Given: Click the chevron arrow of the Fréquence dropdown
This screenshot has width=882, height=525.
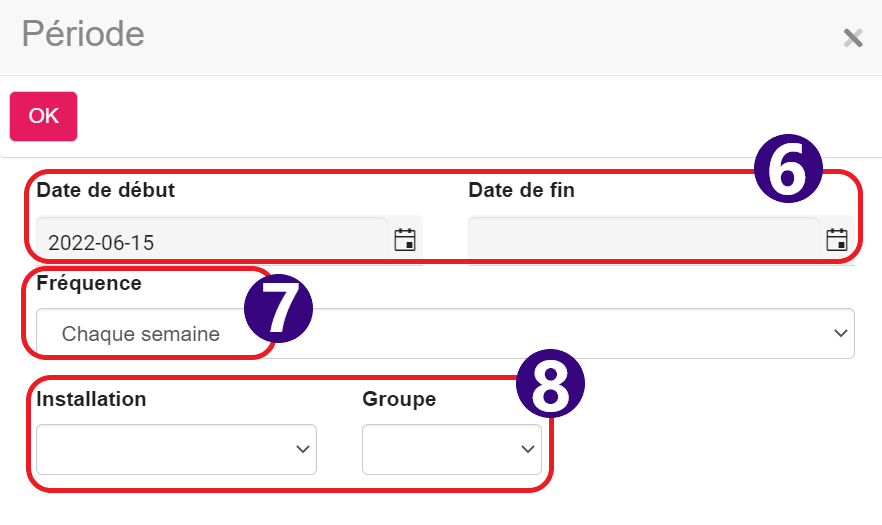Looking at the screenshot, I should click(840, 333).
